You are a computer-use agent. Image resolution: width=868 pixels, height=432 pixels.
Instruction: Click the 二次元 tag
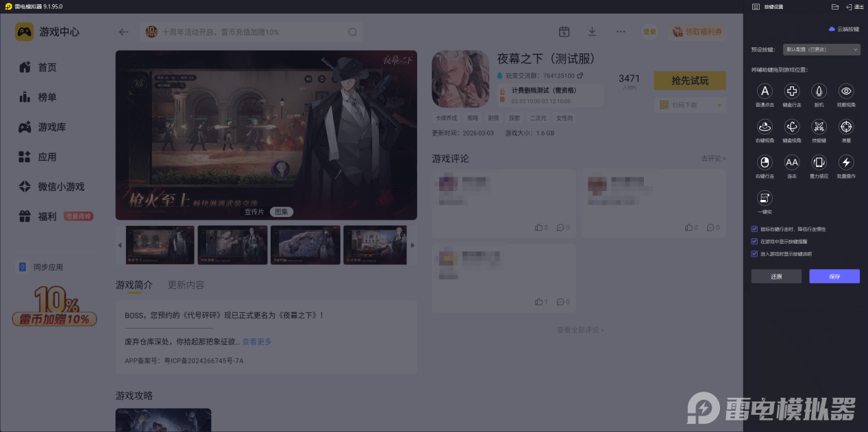tap(538, 118)
